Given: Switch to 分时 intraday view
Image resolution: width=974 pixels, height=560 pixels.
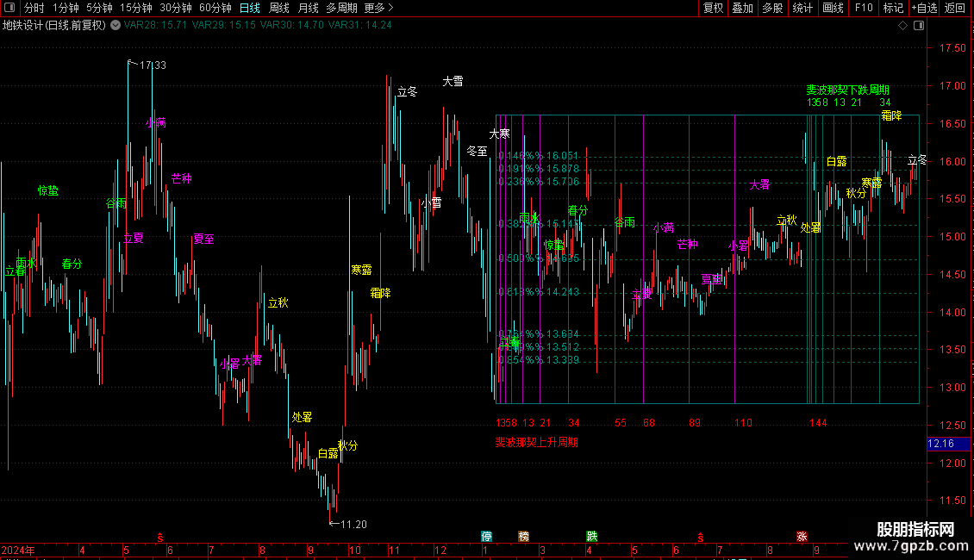Looking at the screenshot, I should 34,8.
